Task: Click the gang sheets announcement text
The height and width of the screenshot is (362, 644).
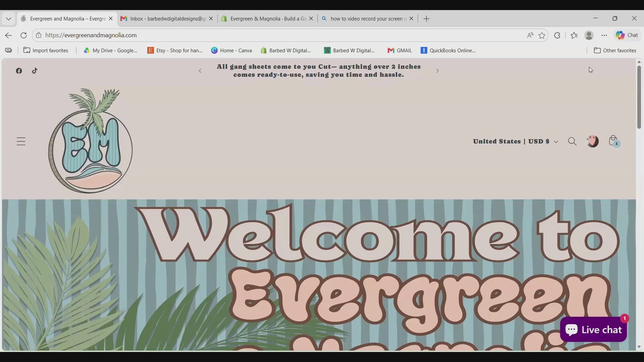Action: [x=319, y=71]
